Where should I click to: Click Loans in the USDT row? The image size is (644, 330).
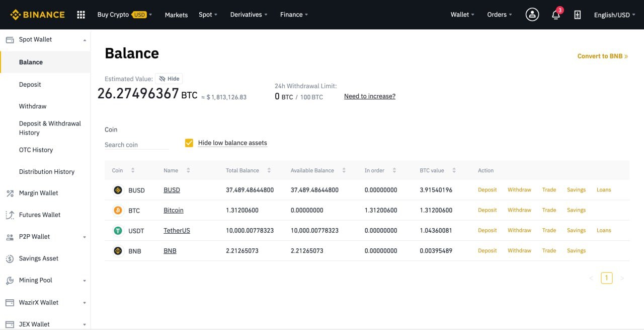coord(604,230)
